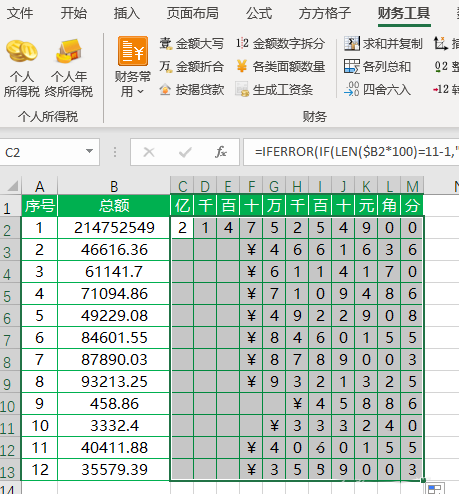
Task: Run the 求和并复制 sum and copy tool
Action: click(383, 44)
